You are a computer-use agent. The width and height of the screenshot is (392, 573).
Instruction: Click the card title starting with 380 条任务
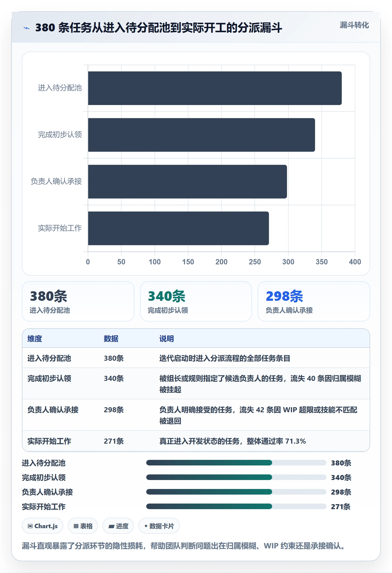tap(158, 28)
